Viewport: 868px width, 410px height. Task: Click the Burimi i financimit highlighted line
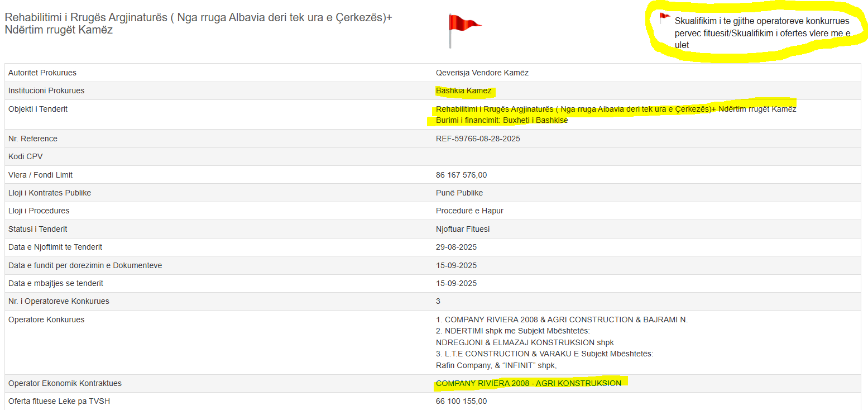[x=501, y=121]
